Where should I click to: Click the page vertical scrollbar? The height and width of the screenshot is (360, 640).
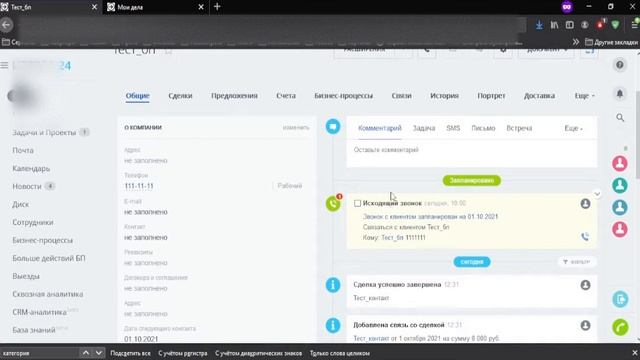click(638, 135)
